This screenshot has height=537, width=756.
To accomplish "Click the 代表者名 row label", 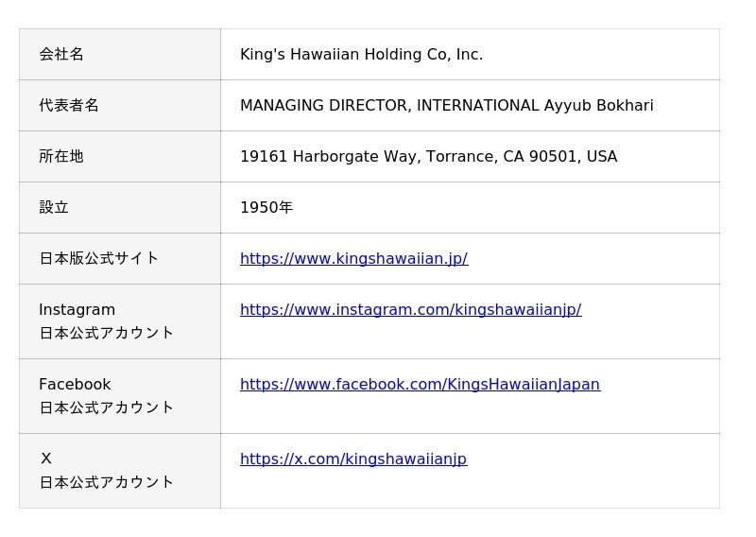I will point(69,106).
